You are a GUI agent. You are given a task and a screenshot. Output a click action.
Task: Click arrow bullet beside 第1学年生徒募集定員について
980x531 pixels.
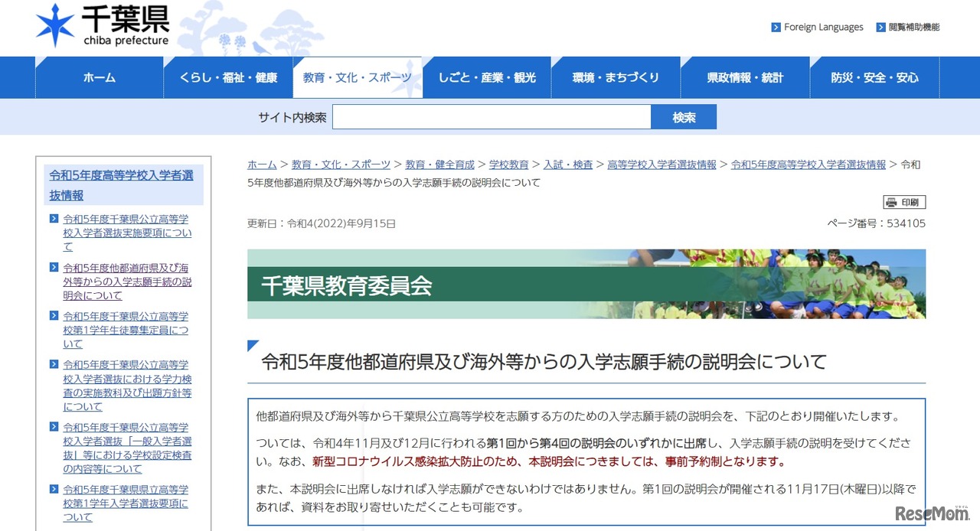coord(54,315)
